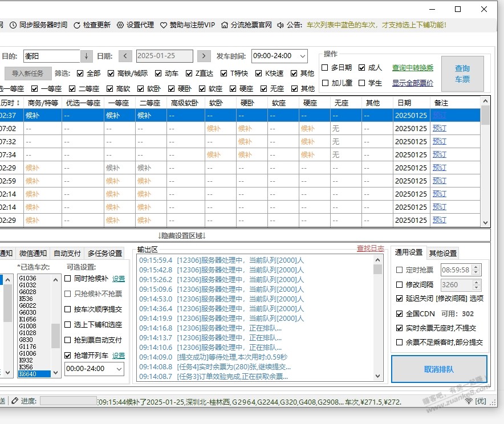Screen dimensions: 504x424
Task: Open the query transfer routes link
Action: coord(413,68)
